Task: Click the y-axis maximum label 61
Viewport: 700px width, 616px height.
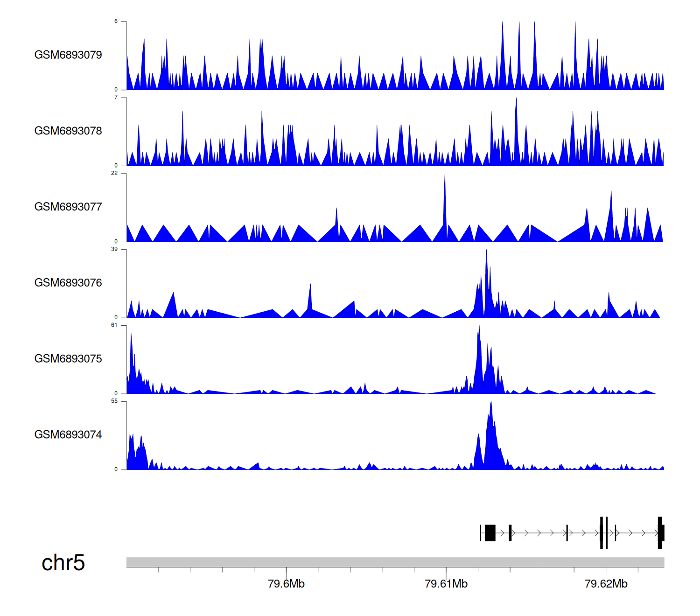Action: pyautogui.click(x=114, y=325)
